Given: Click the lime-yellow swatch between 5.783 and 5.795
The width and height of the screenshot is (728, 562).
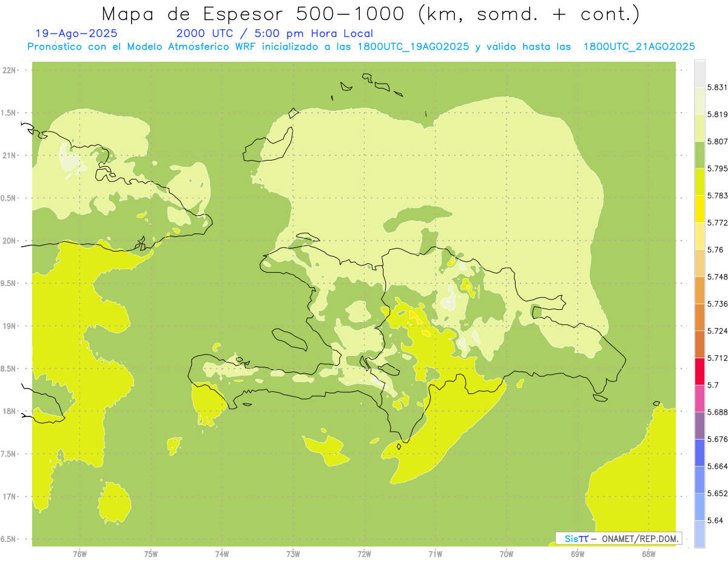Looking at the screenshot, I should [699, 181].
